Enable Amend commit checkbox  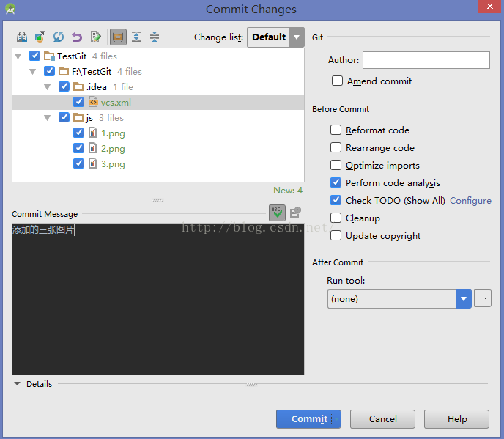point(337,81)
